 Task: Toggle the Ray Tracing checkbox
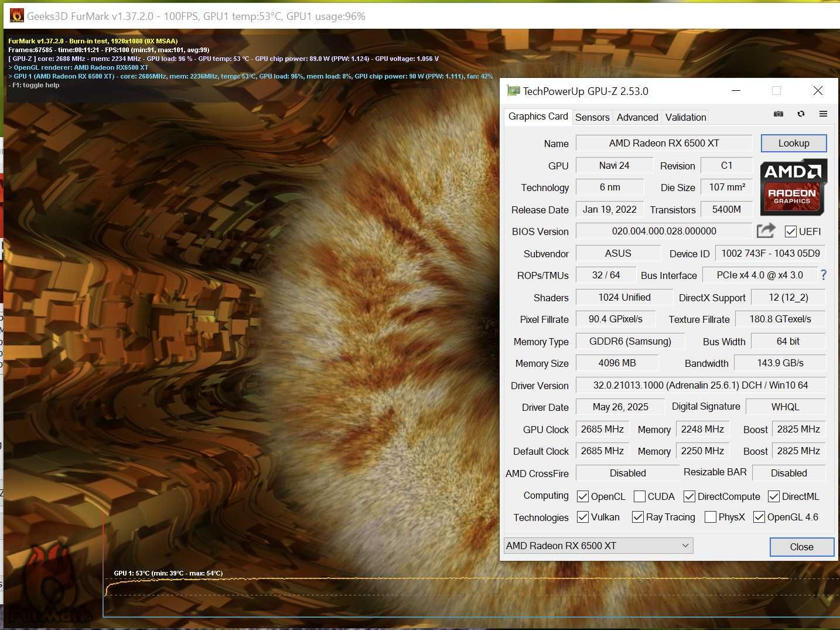pos(638,517)
